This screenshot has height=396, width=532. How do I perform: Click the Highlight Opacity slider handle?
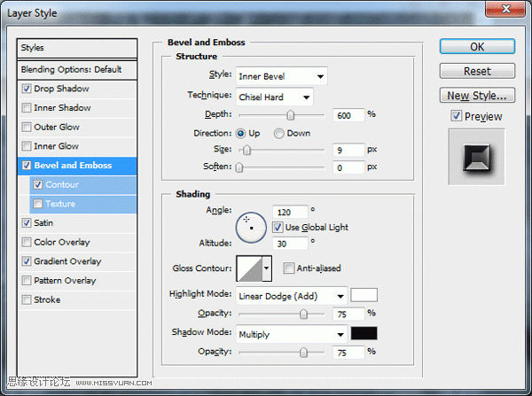(x=303, y=314)
